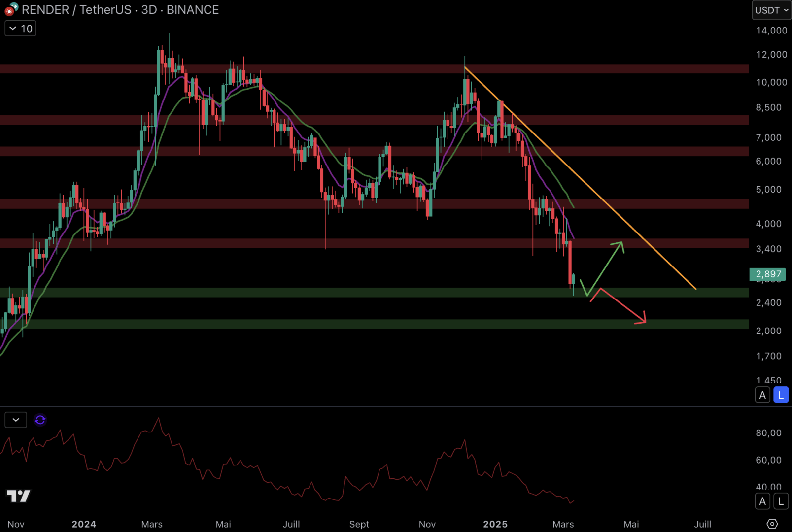Screen dimensions: 792x532
Task: Click the 80,00 RSI axis label
Action: [x=769, y=433]
